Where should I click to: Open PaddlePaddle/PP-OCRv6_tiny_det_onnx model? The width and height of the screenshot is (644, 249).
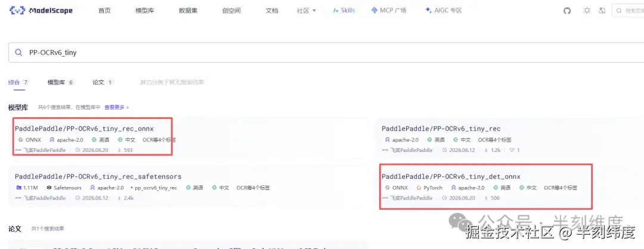[451, 177]
